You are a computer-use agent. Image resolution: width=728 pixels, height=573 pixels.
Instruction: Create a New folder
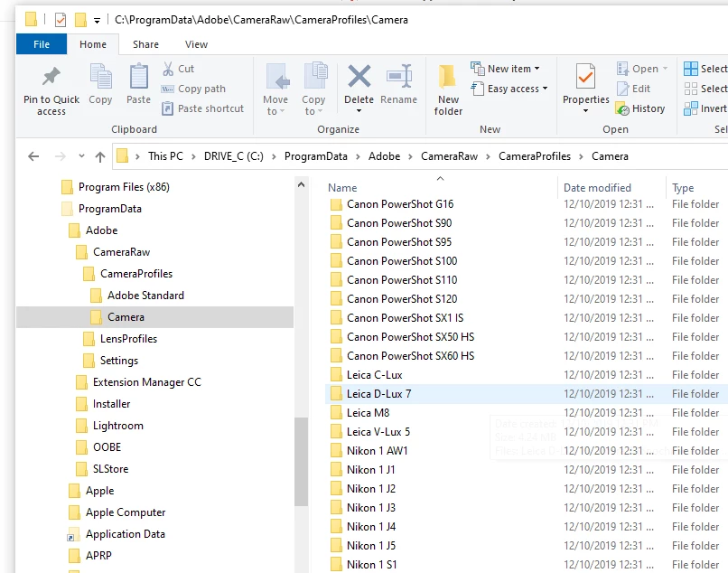click(x=448, y=90)
